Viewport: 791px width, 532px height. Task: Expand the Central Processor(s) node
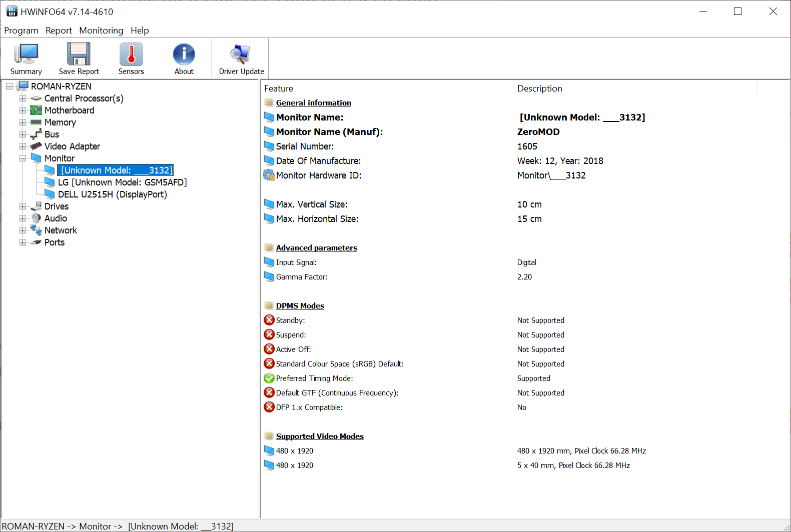23,98
